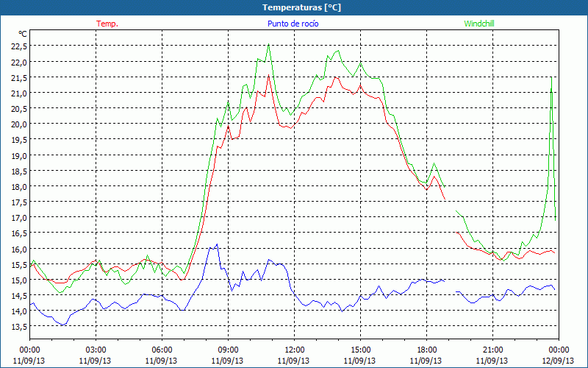Click the 12/09/13 date label
Image resolution: width=588 pixels, height=368 pixels.
point(559,361)
